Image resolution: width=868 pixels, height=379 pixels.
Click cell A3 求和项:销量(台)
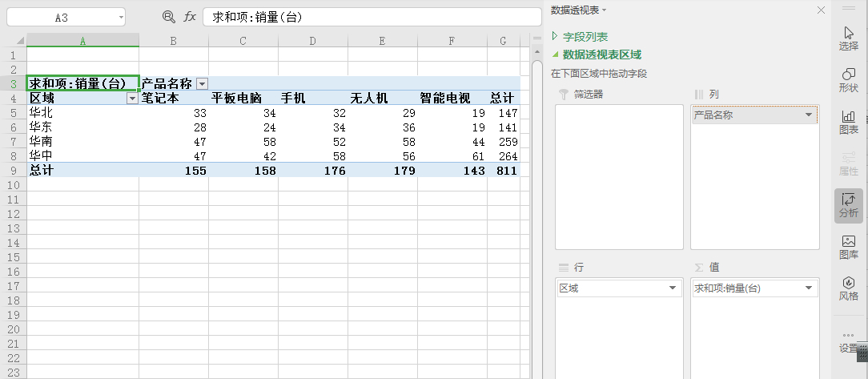click(x=82, y=83)
